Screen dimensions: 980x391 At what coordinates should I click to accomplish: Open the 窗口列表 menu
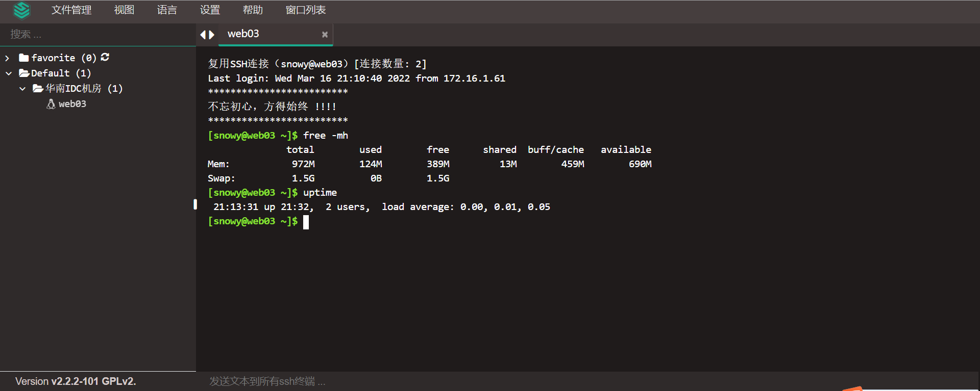306,10
